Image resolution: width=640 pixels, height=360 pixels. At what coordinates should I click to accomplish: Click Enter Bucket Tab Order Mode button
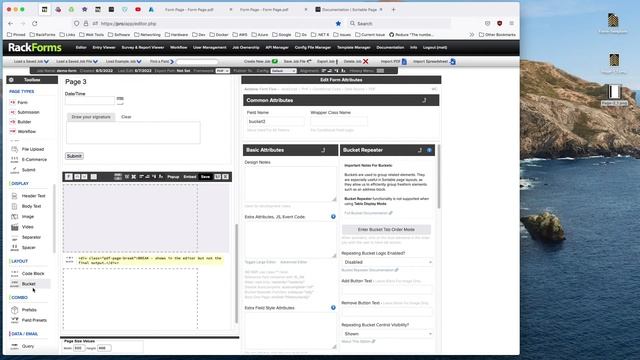coord(386,230)
